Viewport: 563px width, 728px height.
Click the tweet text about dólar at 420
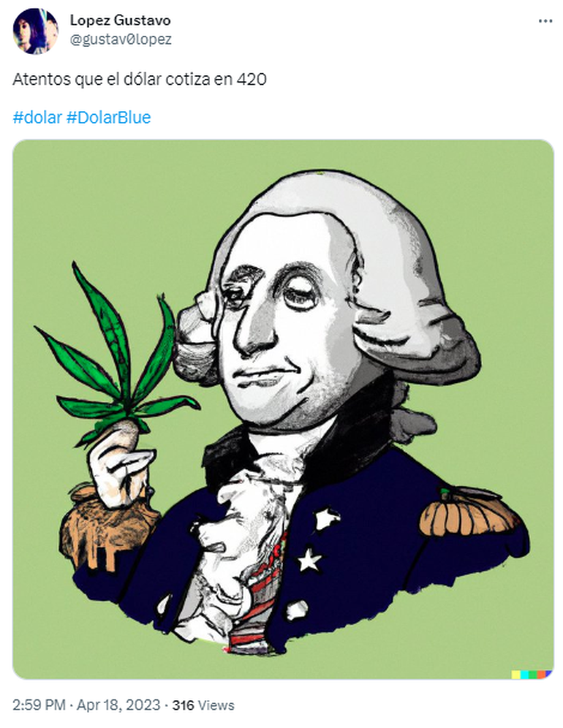click(x=140, y=80)
